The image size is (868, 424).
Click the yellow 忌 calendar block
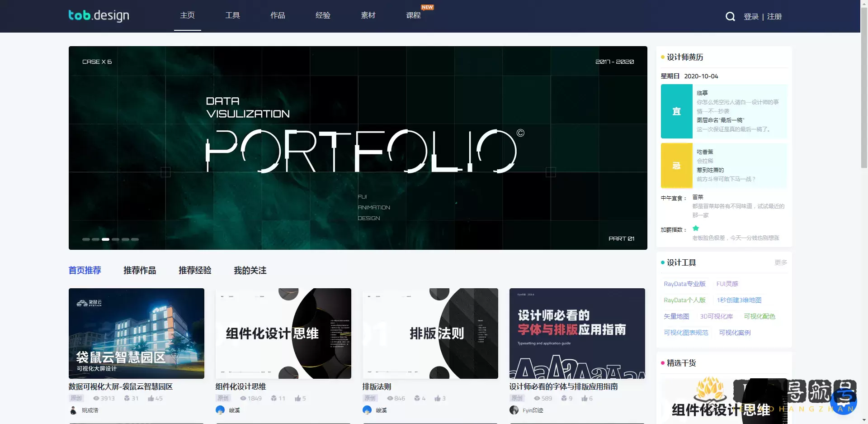click(x=677, y=166)
